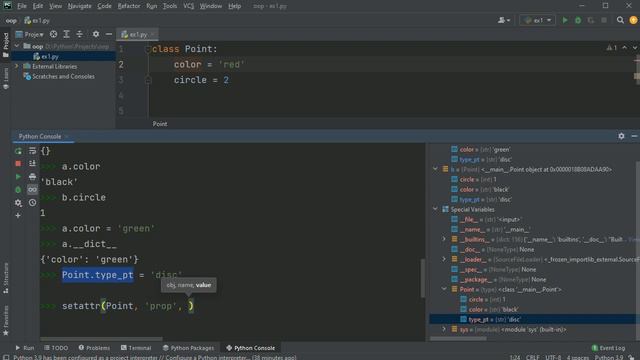Hide the Project tool window

[109, 34]
